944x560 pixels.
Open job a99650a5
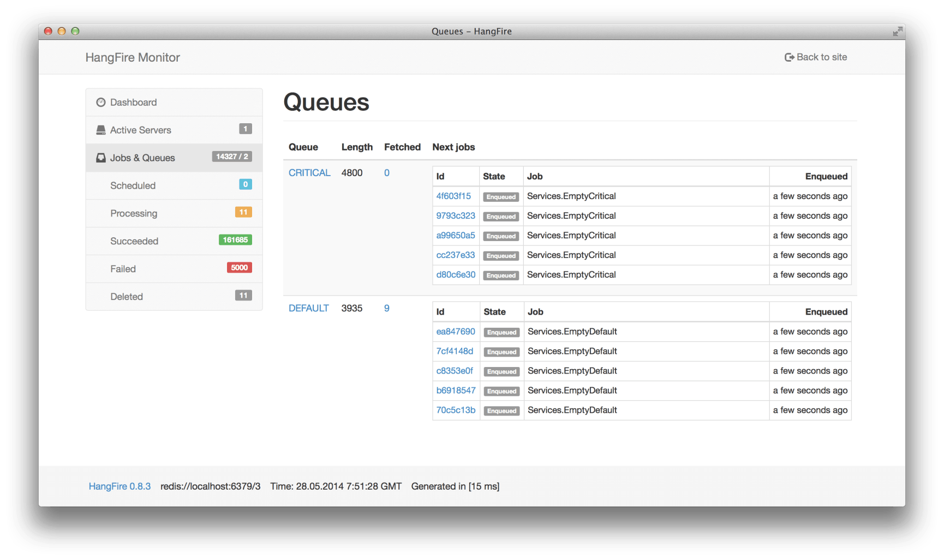(x=456, y=236)
